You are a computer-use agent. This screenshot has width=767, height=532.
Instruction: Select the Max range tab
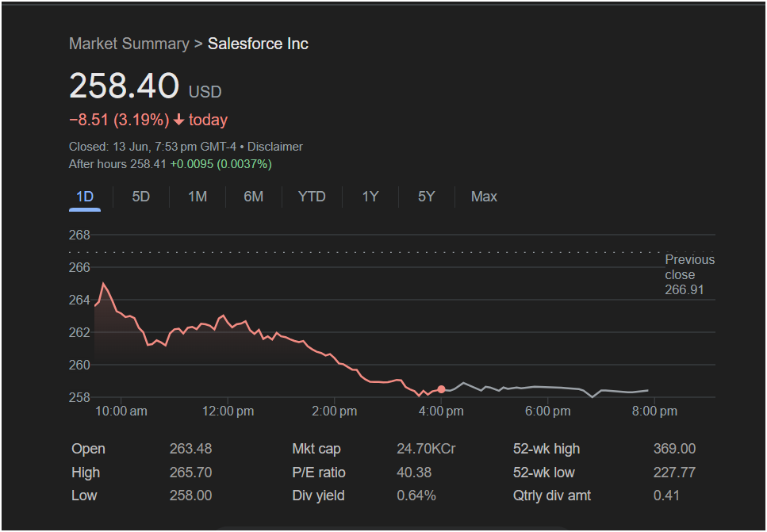coord(484,197)
